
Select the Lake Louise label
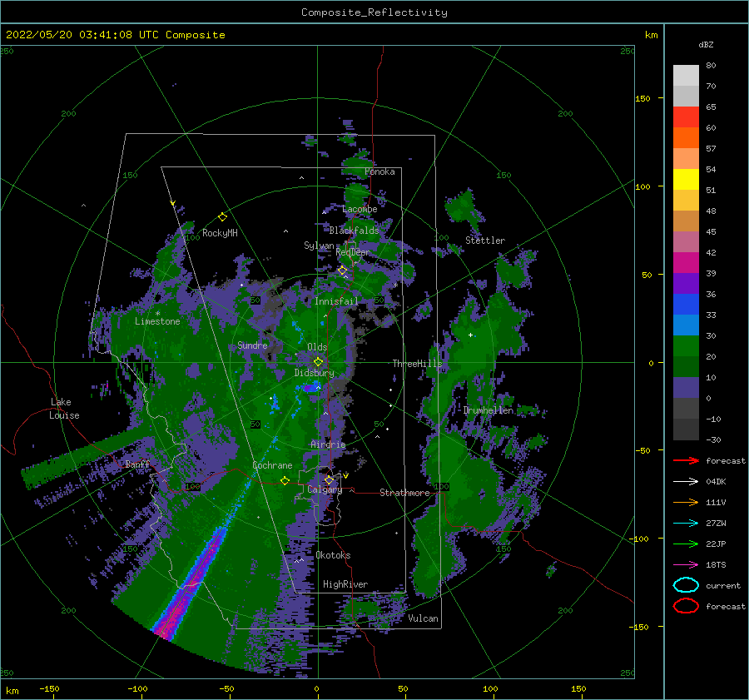click(x=64, y=409)
